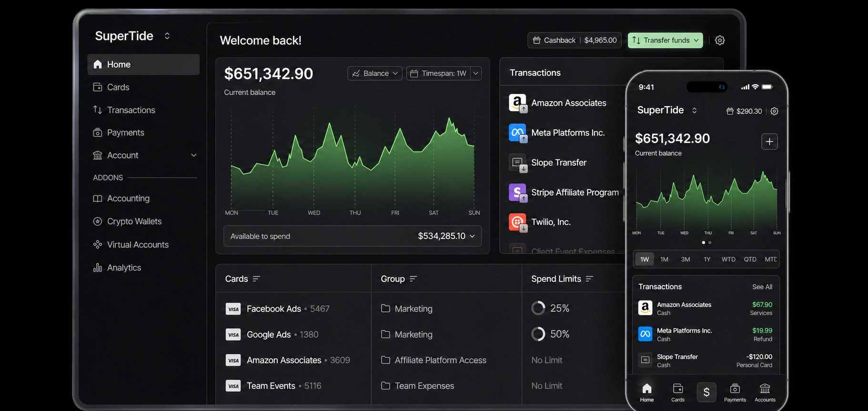The height and width of the screenshot is (411, 868).
Task: Click Twilio, Inc. in desktop Transactions
Action: coord(551,222)
